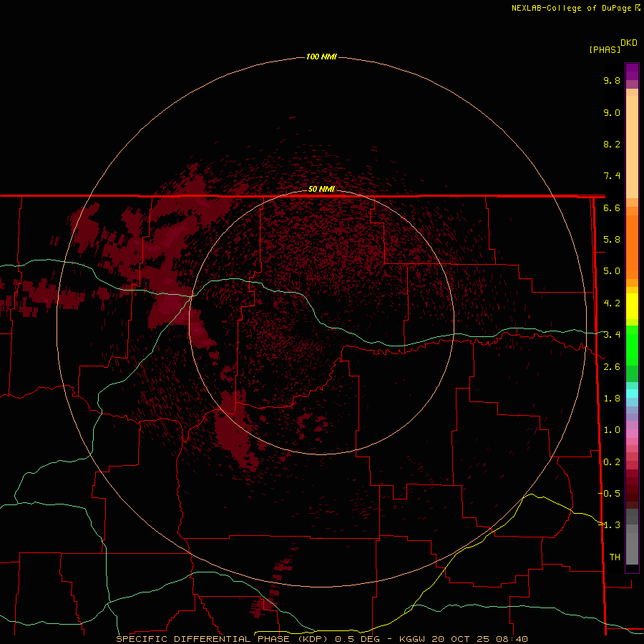Viewport: 644px width, 644px height.
Task: Click the DKD label above the color scale
Action: pyautogui.click(x=628, y=43)
